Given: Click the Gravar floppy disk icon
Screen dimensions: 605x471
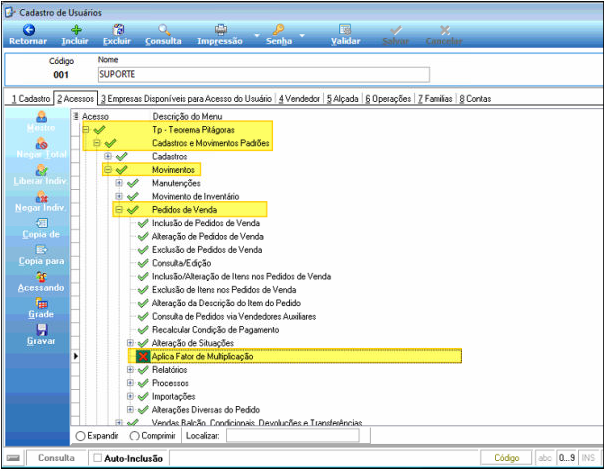Looking at the screenshot, I should (x=41, y=330).
